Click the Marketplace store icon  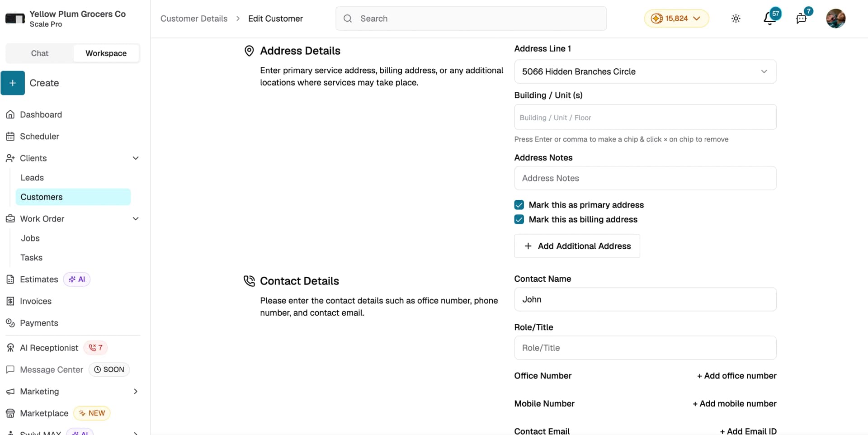point(10,413)
